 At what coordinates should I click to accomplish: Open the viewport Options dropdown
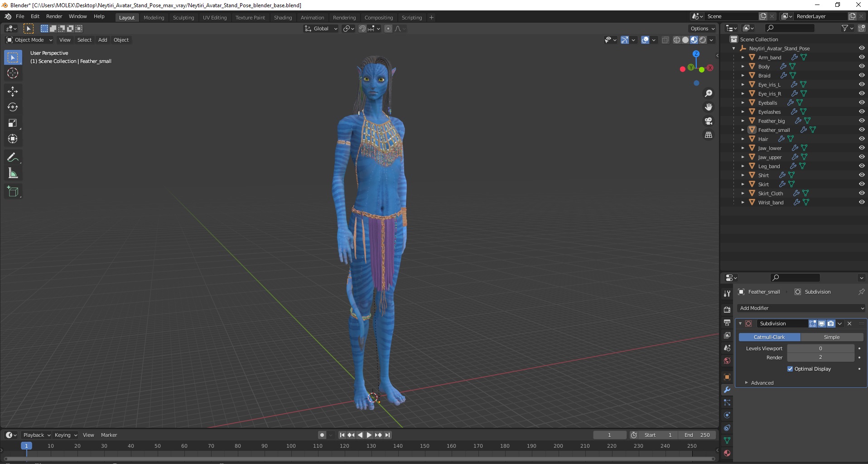[x=703, y=29]
